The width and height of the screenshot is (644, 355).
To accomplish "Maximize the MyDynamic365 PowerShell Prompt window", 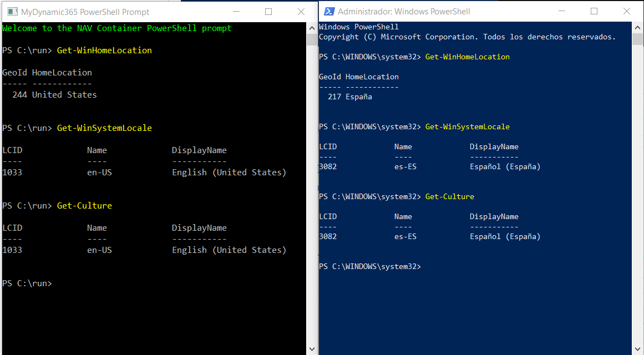I will coord(268,12).
